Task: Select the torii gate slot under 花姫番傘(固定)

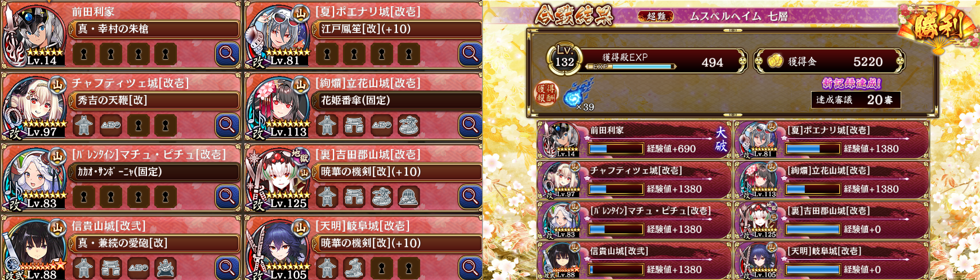Action: click(x=354, y=126)
